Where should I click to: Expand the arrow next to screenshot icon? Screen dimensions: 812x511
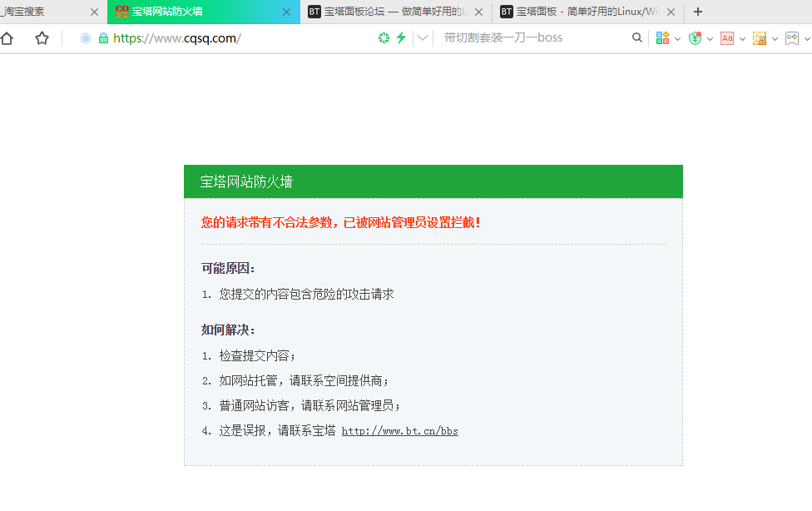click(x=775, y=39)
